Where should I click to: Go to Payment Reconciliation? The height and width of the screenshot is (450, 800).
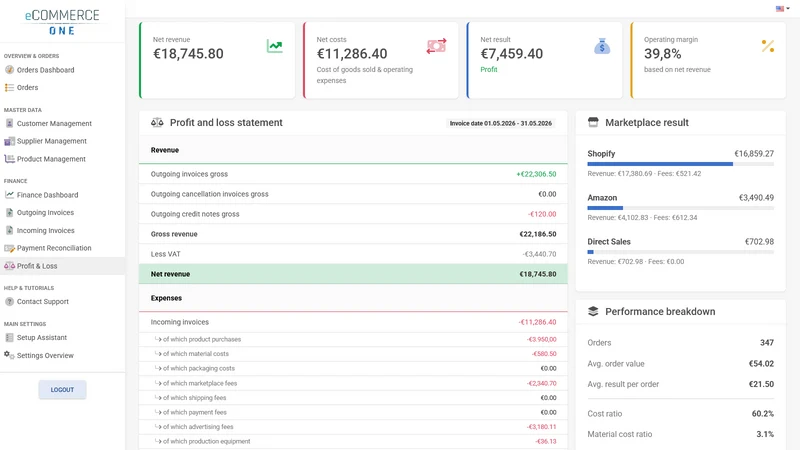pyautogui.click(x=54, y=248)
